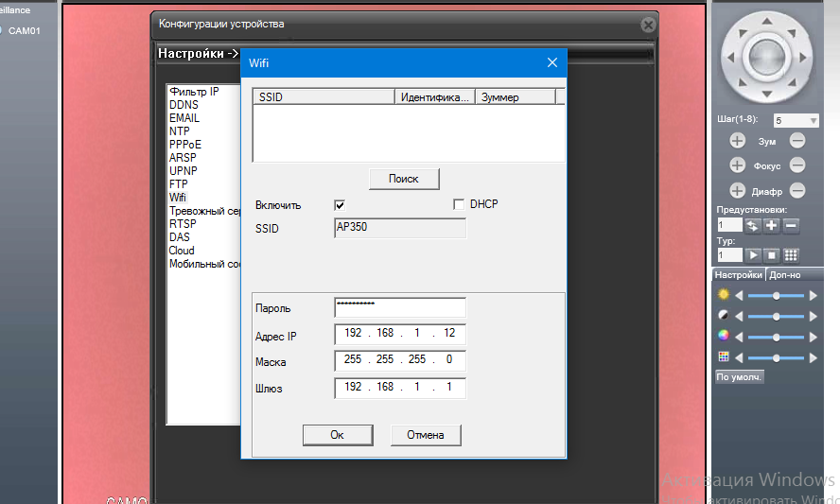
Task: Adjust the brightness slider
Action: tap(777, 295)
